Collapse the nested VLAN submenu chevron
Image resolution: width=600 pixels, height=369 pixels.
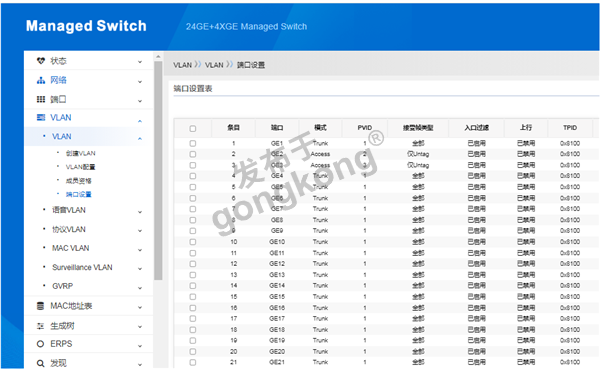tap(140, 138)
